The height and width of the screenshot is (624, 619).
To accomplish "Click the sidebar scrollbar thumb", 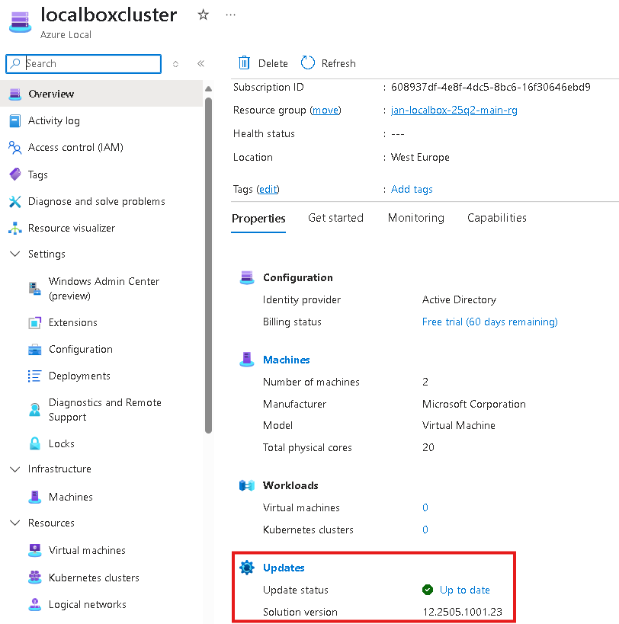I will pos(208,265).
